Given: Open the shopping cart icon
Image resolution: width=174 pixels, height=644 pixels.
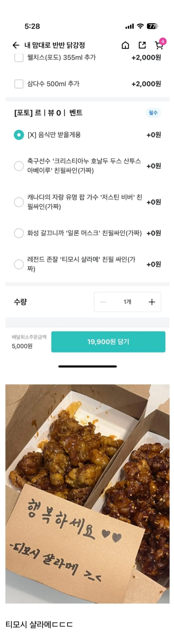Looking at the screenshot, I should (x=159, y=46).
